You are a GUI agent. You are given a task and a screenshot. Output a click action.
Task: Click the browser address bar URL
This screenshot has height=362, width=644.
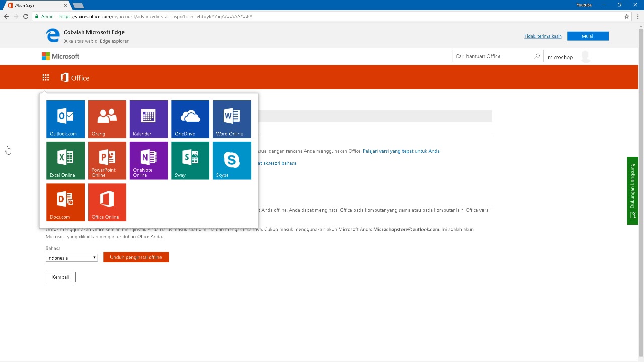[x=156, y=16]
